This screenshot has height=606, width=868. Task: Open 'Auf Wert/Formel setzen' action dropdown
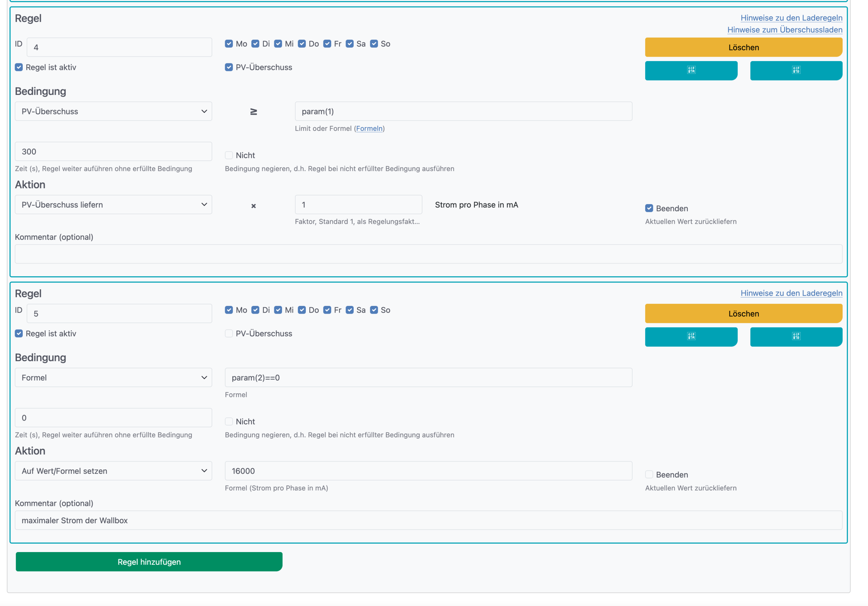tap(113, 471)
